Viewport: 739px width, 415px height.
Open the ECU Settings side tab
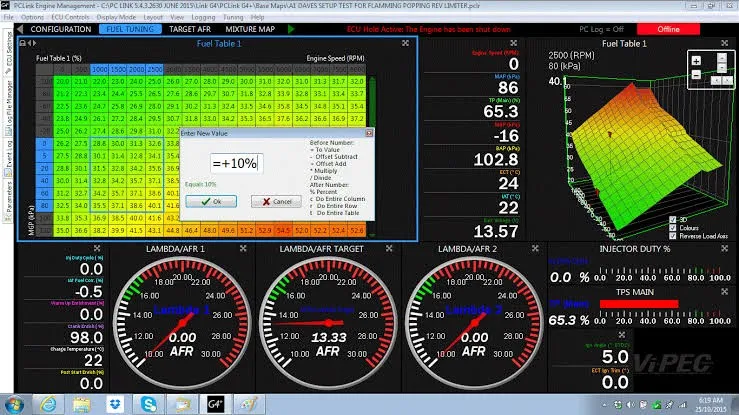click(x=8, y=52)
